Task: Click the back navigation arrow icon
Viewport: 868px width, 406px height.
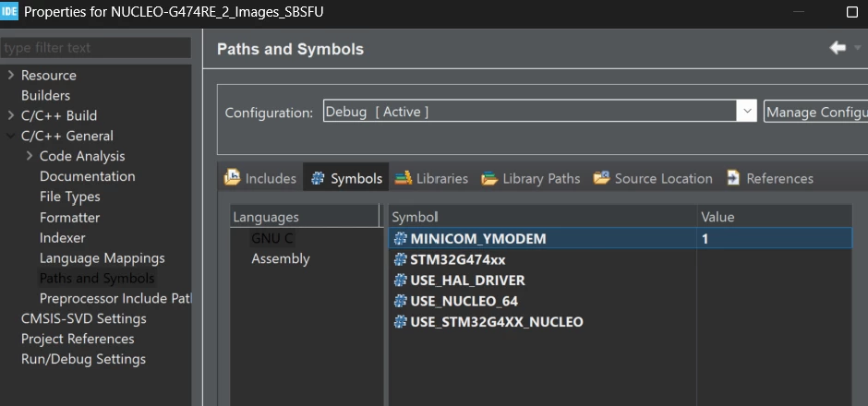Action: pyautogui.click(x=838, y=48)
